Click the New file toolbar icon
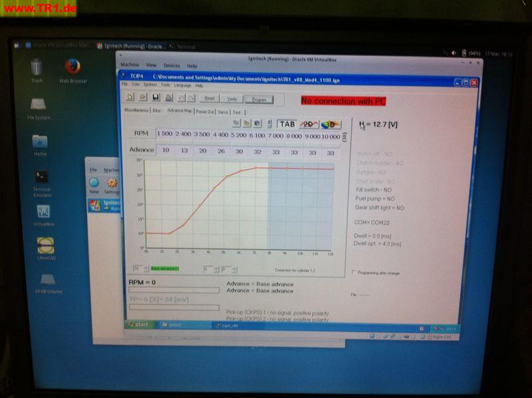The width and height of the screenshot is (532, 398). [130, 97]
